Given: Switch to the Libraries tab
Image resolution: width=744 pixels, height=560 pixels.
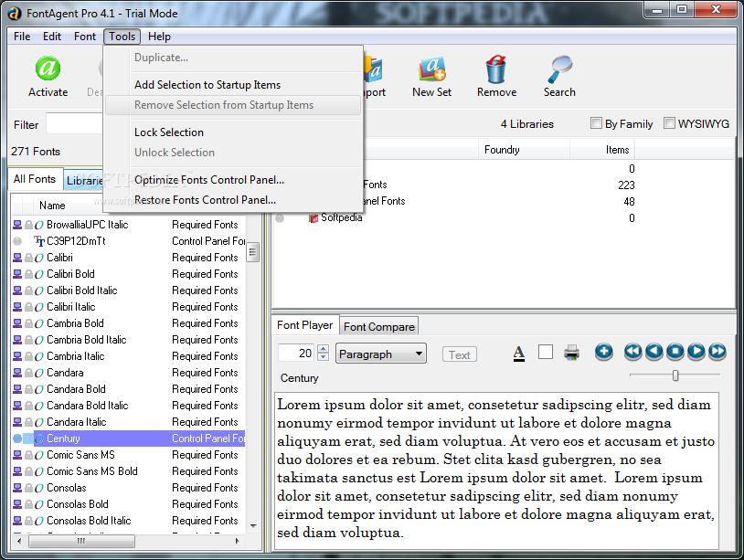Looking at the screenshot, I should (84, 180).
